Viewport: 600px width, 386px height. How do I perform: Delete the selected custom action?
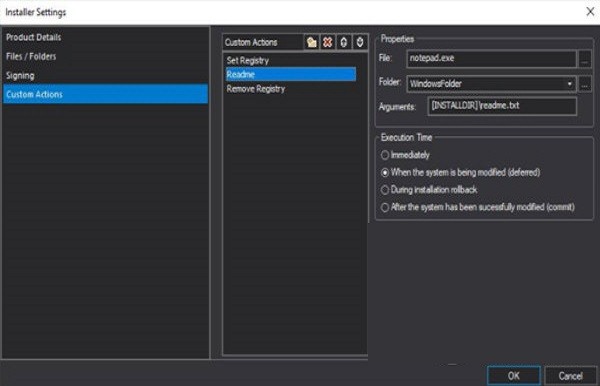[327, 42]
